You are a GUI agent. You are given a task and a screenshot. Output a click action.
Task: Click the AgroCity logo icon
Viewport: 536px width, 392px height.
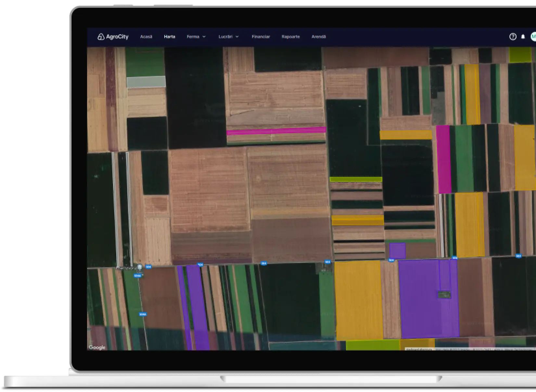point(101,37)
